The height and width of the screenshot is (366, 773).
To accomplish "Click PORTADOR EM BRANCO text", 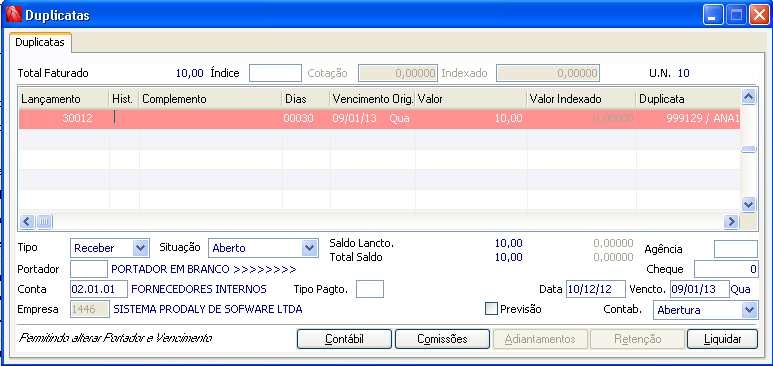I will (204, 269).
